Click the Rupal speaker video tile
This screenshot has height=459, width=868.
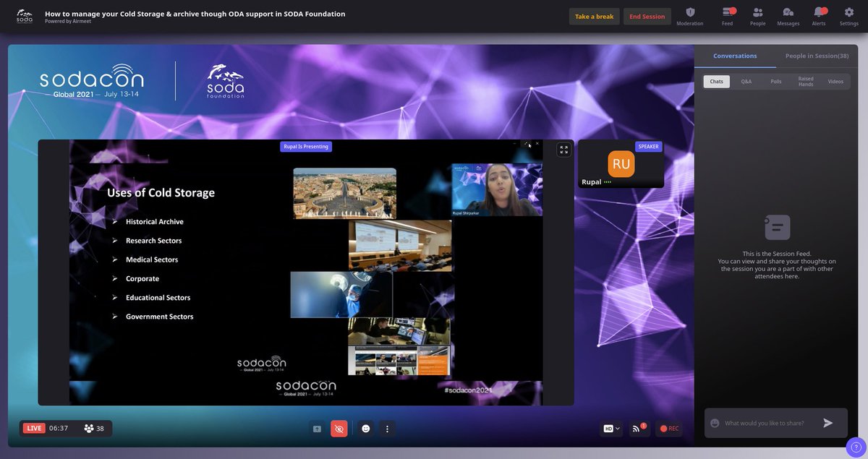click(621, 164)
